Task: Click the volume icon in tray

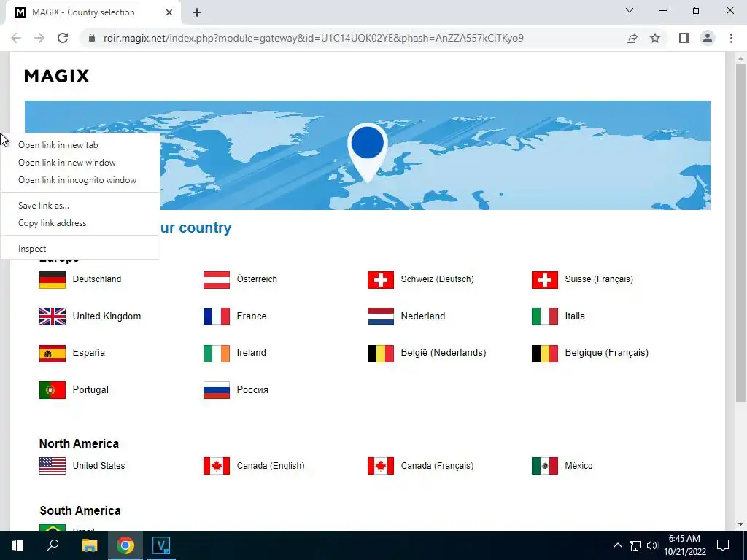Action: coord(652,545)
